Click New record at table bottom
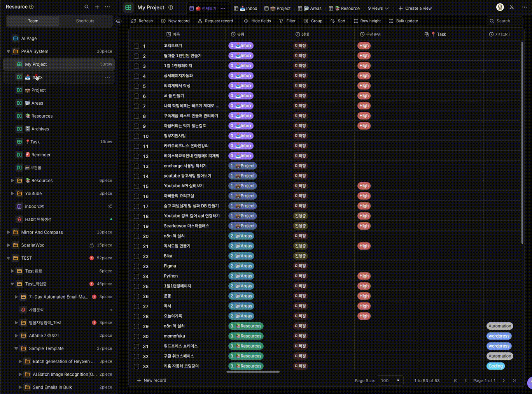Screen dimensions: 532x394 (151, 380)
